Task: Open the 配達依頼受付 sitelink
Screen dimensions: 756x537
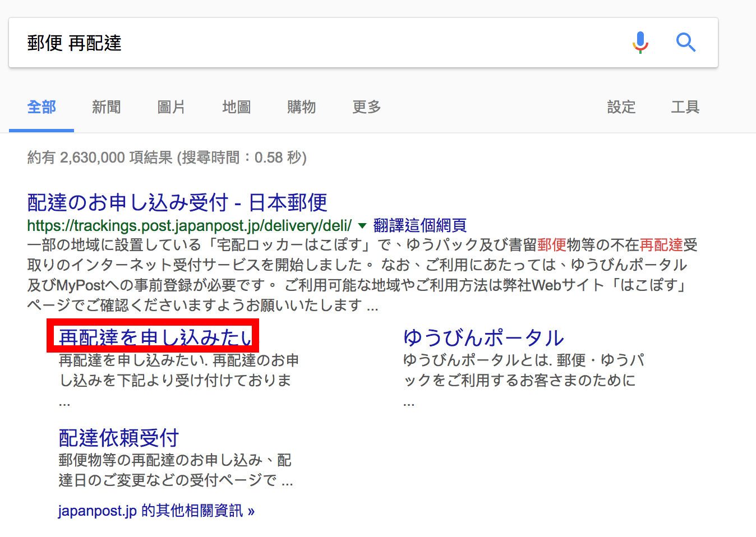Action: coord(119,438)
